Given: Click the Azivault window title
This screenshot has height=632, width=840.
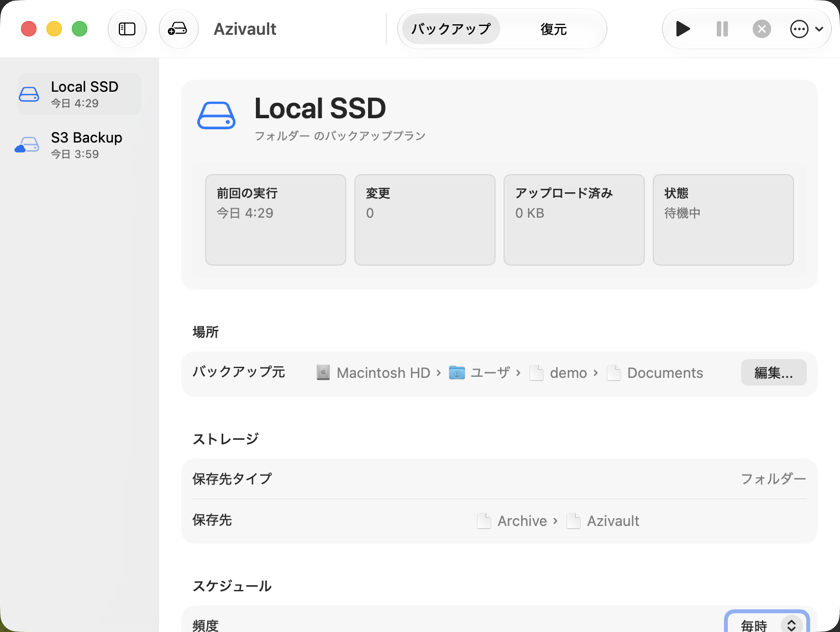Looking at the screenshot, I should pos(245,29).
